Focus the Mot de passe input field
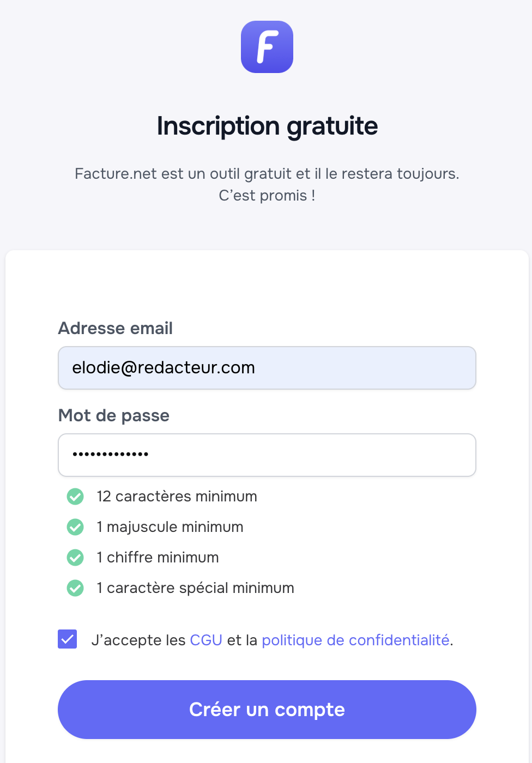Image resolution: width=532 pixels, height=763 pixels. (x=267, y=455)
